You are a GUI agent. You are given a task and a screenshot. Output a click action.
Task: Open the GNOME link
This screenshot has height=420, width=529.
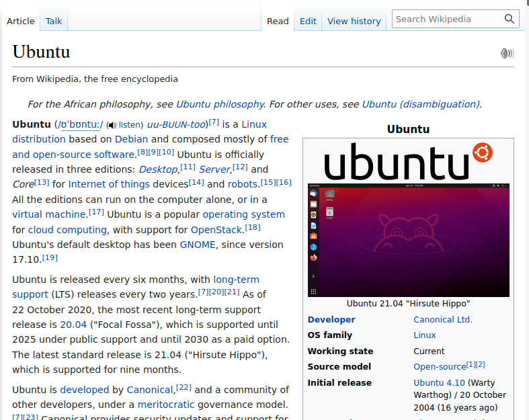(198, 245)
